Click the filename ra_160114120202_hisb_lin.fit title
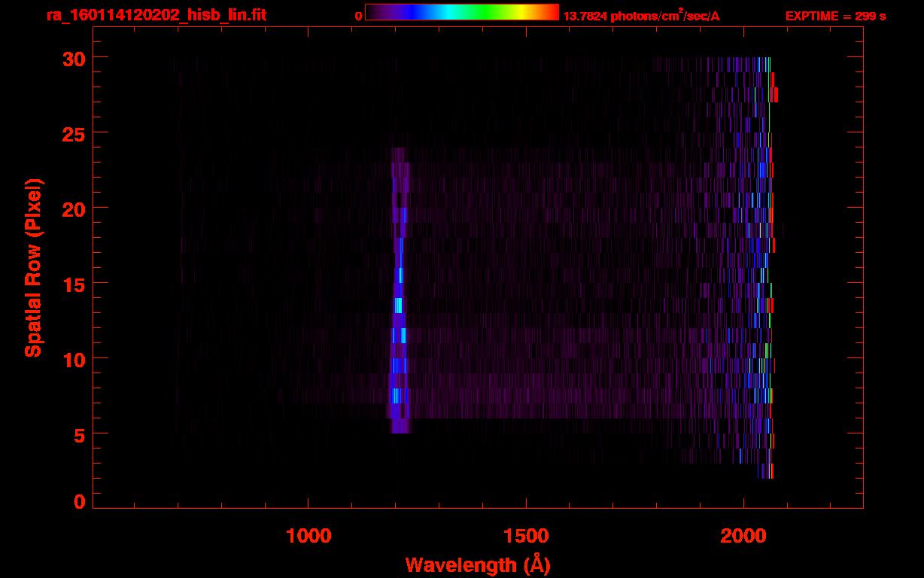 (155, 15)
